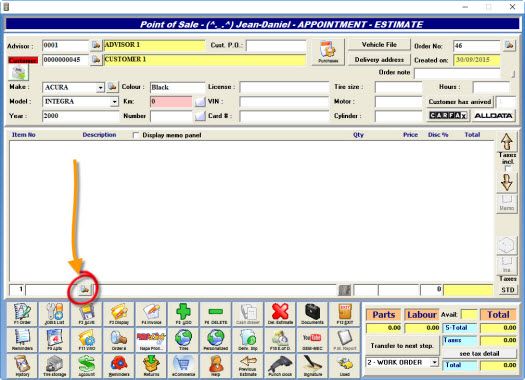Open the Napa ProLink catalog icon

(151, 340)
